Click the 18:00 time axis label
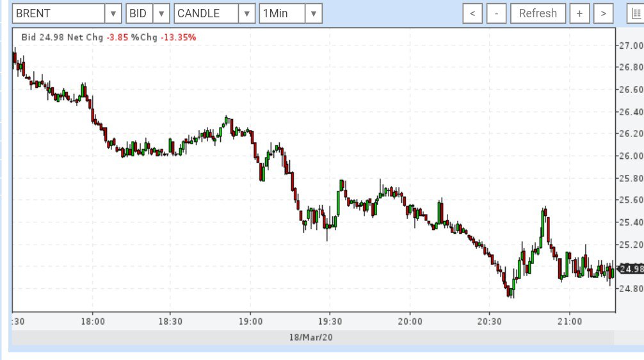This screenshot has width=644, height=360. (x=93, y=322)
